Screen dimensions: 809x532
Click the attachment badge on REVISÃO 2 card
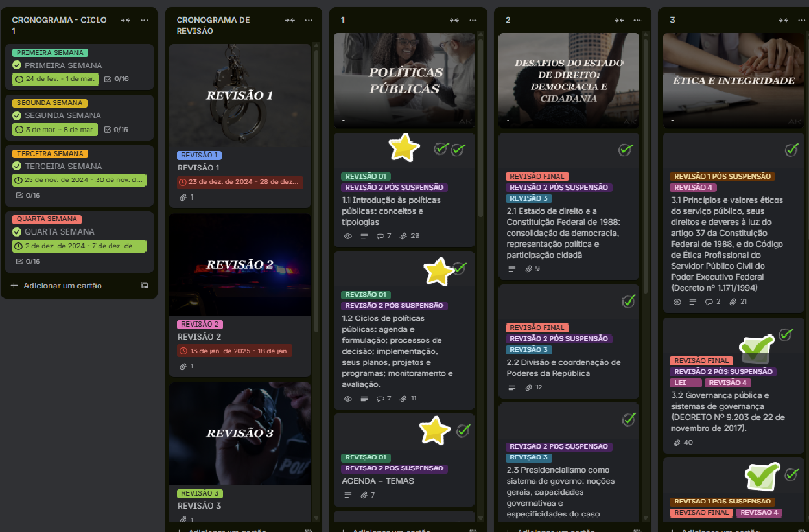click(x=187, y=366)
